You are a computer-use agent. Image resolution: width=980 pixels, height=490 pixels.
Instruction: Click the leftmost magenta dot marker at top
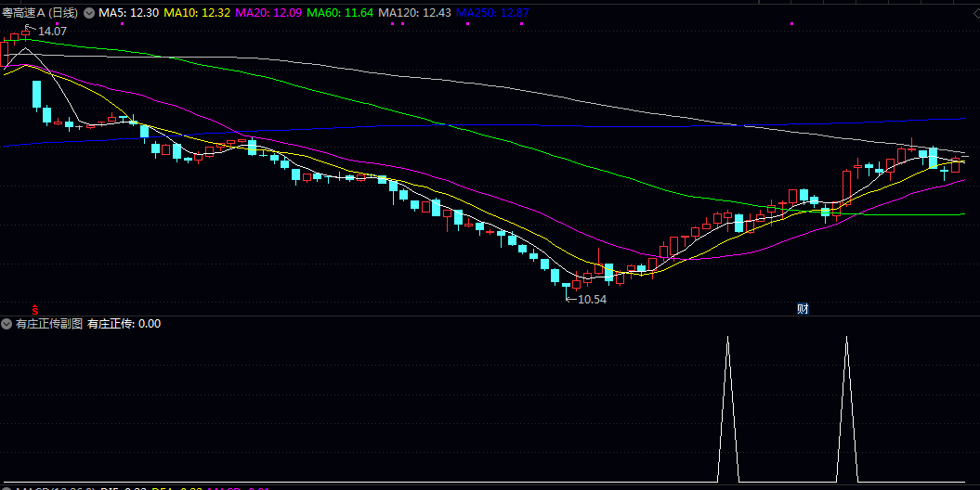[58, 23]
